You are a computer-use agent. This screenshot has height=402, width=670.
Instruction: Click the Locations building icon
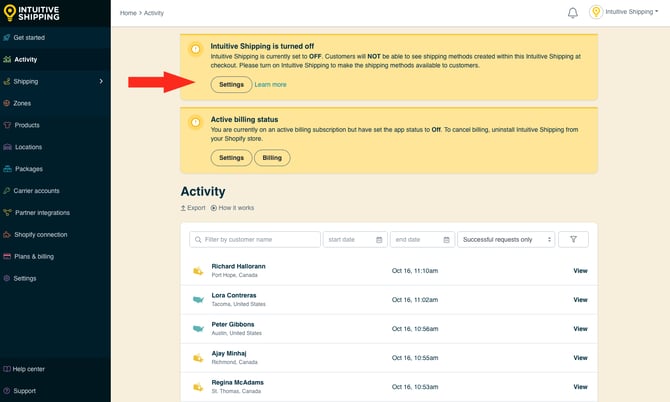tap(7, 147)
